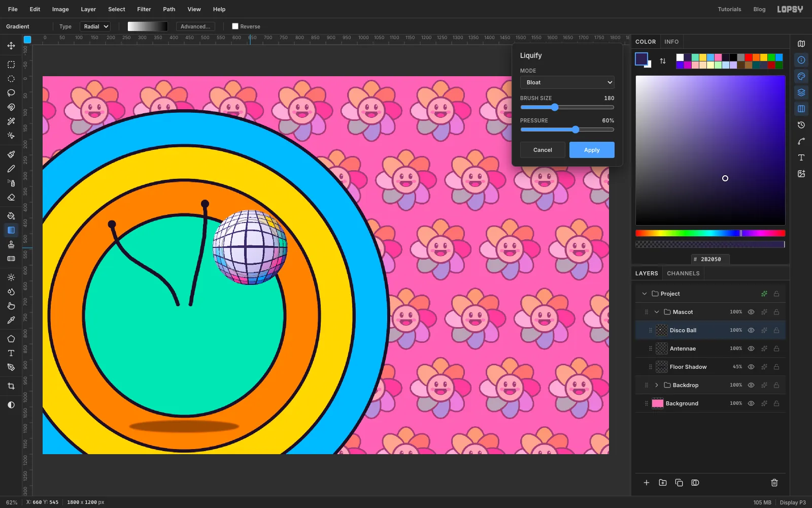
Task: Collapse the Mascot folder
Action: 657,312
